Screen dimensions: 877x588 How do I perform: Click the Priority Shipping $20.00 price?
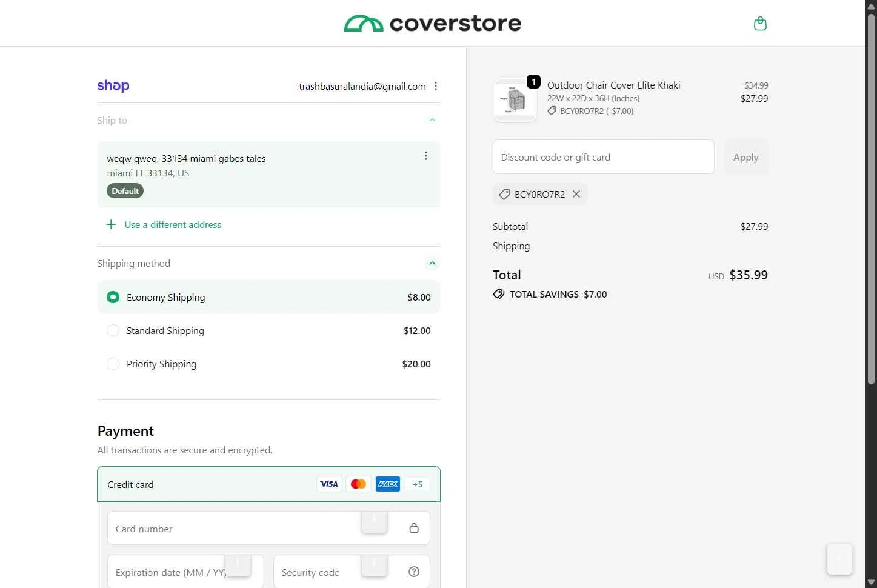(x=416, y=364)
